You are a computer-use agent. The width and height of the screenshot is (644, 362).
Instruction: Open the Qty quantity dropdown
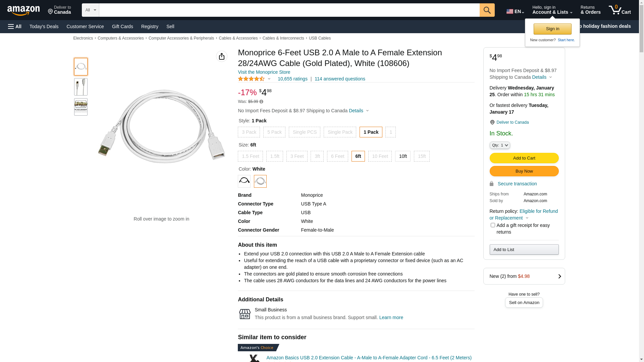click(500, 145)
